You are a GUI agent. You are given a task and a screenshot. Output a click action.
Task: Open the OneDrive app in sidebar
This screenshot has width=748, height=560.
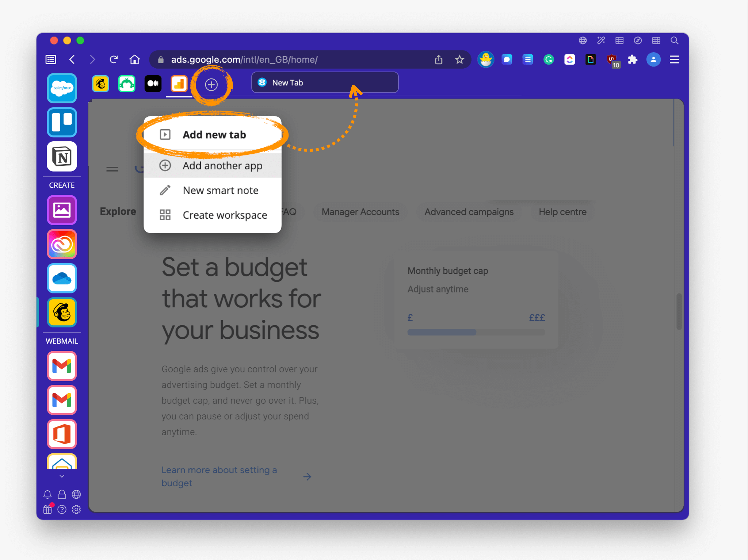pyautogui.click(x=62, y=278)
